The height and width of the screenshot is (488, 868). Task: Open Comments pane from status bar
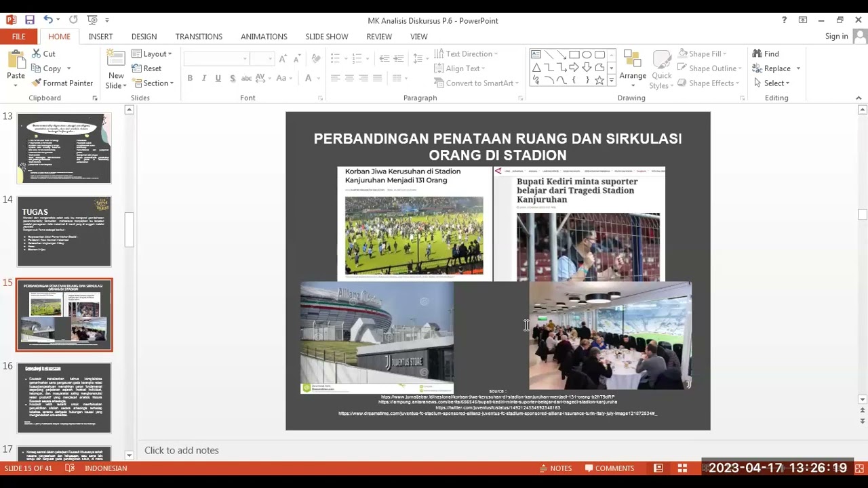609,468
